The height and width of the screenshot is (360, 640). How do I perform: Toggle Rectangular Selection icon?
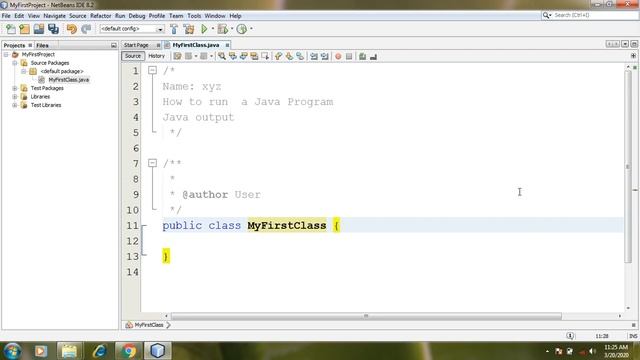pos(265,56)
